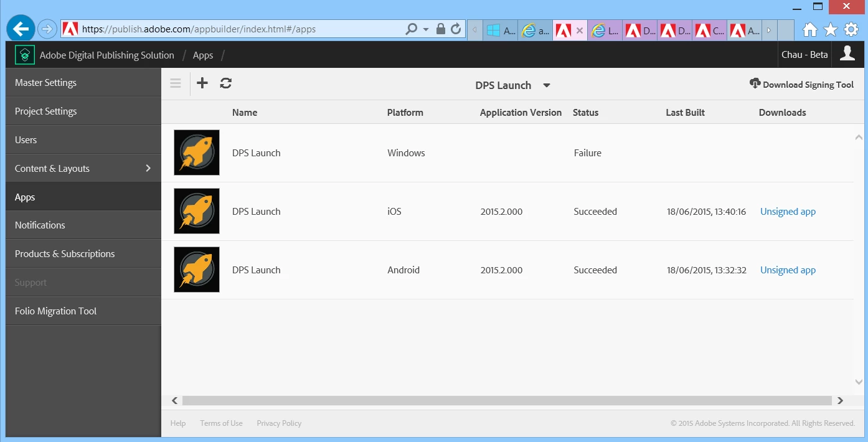868x442 pixels.
Task: Sort by the Platform column header
Action: point(405,113)
